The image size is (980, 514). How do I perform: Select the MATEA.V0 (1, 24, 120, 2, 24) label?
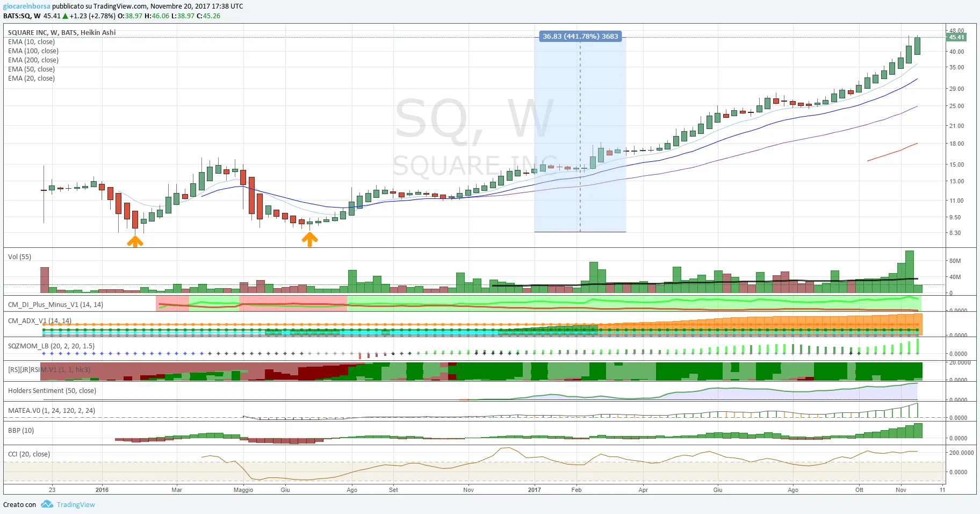(52, 411)
